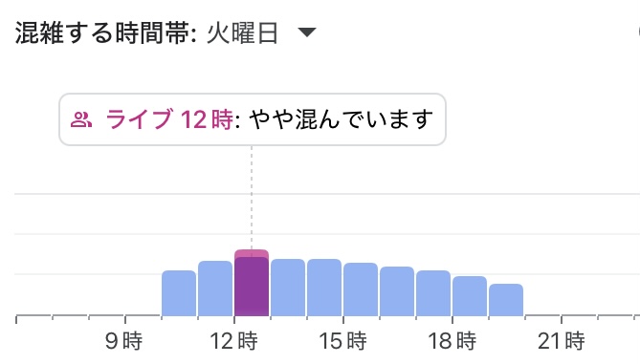
Task: Select the 19時 bar, the shortest one
Action: (x=506, y=300)
